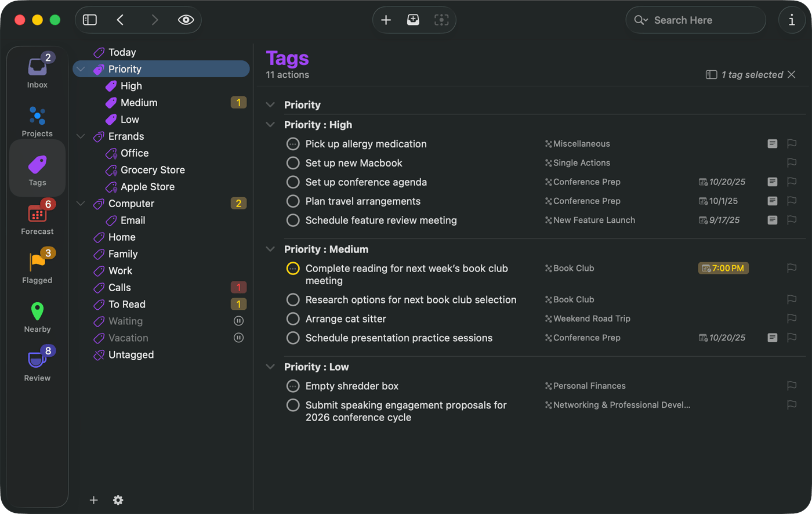Viewport: 812px width, 514px height.
Task: Complete the 'Plan travel arrangements' action
Action: (x=293, y=201)
